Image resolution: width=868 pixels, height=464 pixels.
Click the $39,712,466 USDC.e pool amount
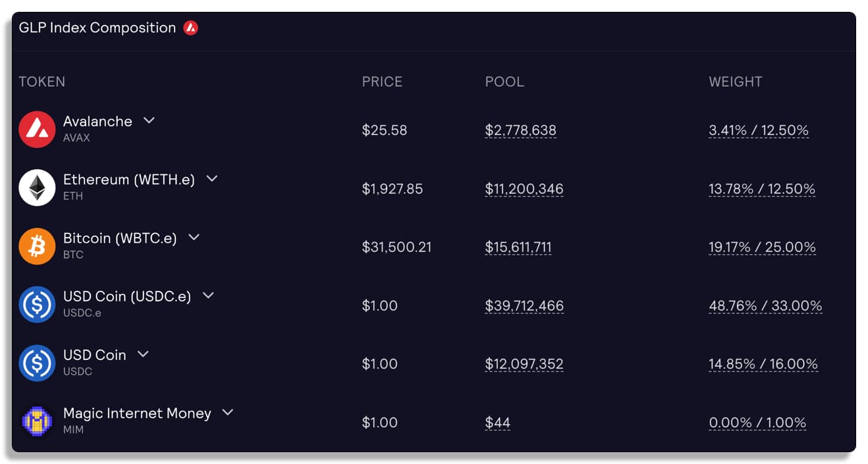pyautogui.click(x=524, y=306)
